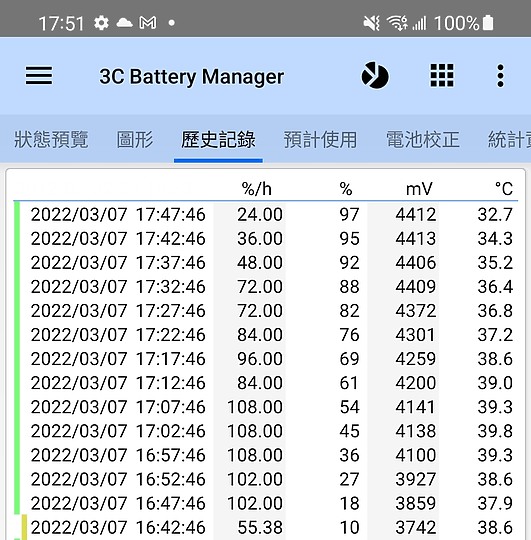The height and width of the screenshot is (540, 531).
Task: Select the 16:42:46 history row
Action: (x=266, y=528)
